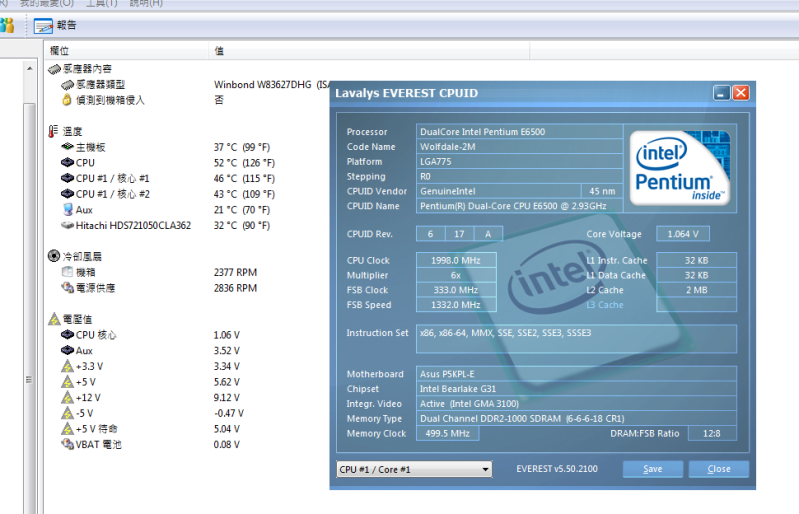Click the 1998.0 MHz CPU Clock value
This screenshot has height=514, width=799.
tap(456, 260)
